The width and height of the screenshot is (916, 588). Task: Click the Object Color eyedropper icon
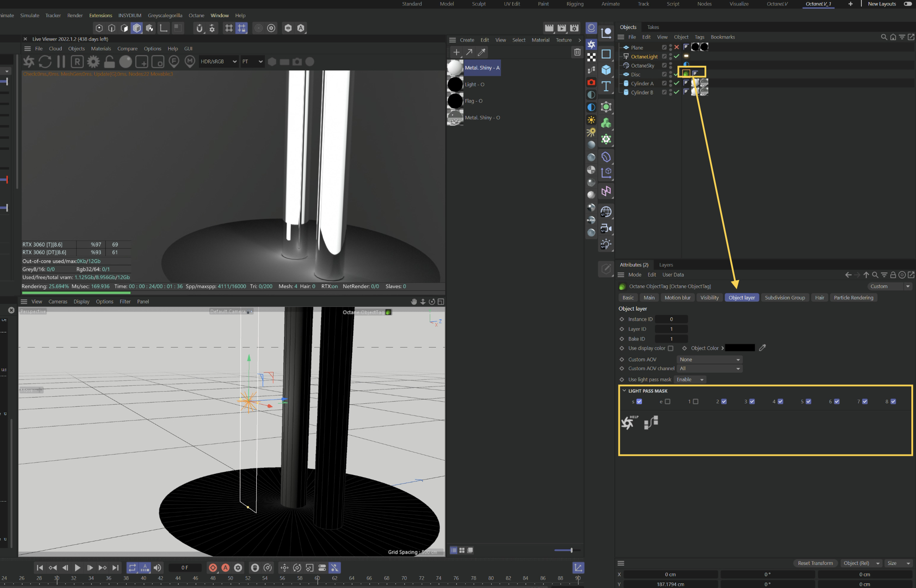point(762,348)
